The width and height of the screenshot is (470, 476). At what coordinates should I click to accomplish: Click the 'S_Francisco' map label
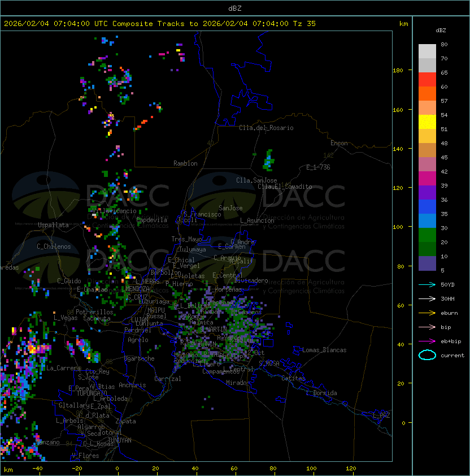(x=202, y=214)
